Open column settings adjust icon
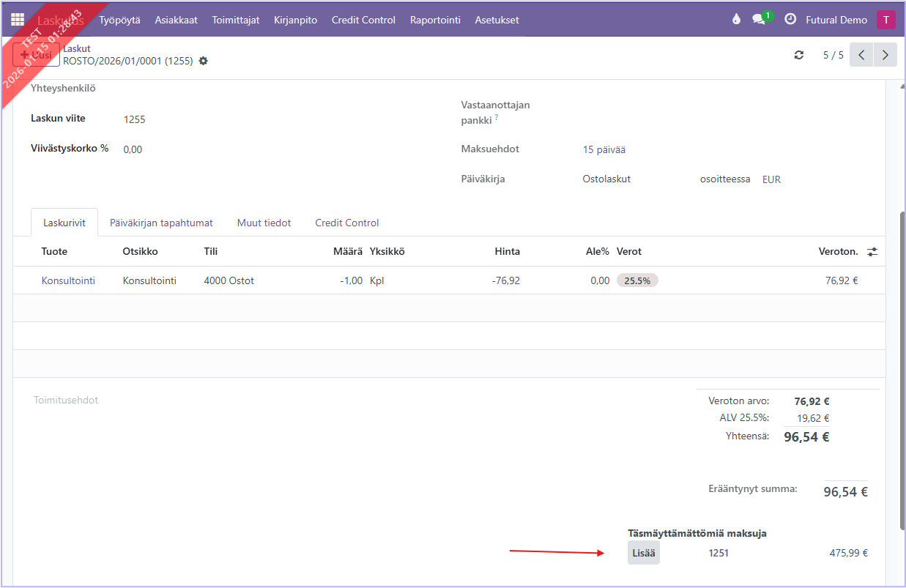 pyautogui.click(x=872, y=251)
